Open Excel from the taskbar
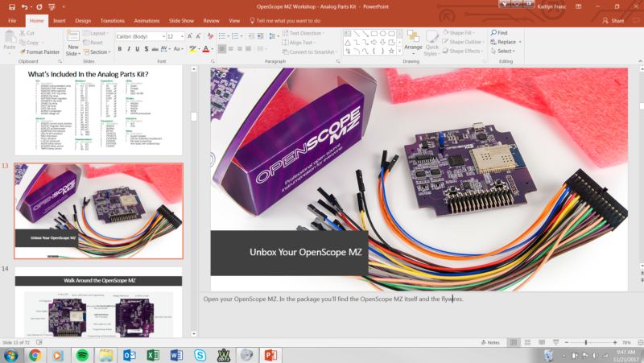Image resolution: width=644 pixels, height=363 pixels. 153,355
